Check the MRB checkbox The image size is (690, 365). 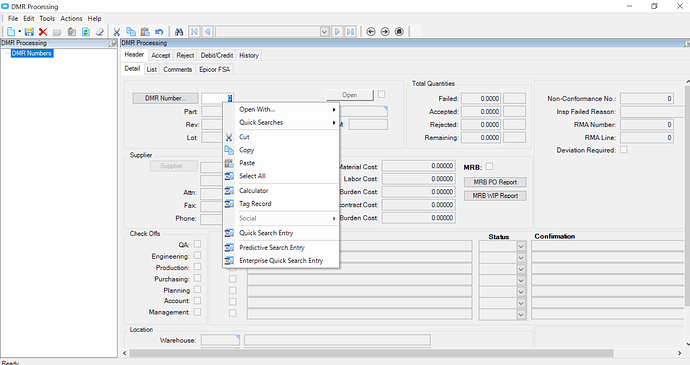coord(489,166)
